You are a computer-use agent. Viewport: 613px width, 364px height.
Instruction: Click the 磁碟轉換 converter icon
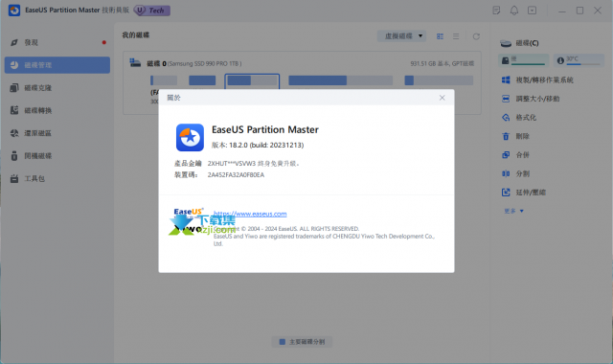[x=14, y=110]
